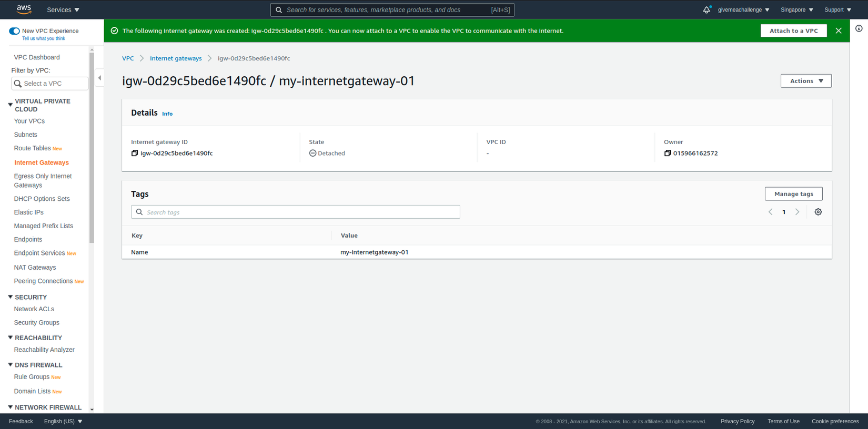This screenshot has height=429, width=868.
Task: Open the info panel icon at right edge
Action: pyautogui.click(x=859, y=28)
